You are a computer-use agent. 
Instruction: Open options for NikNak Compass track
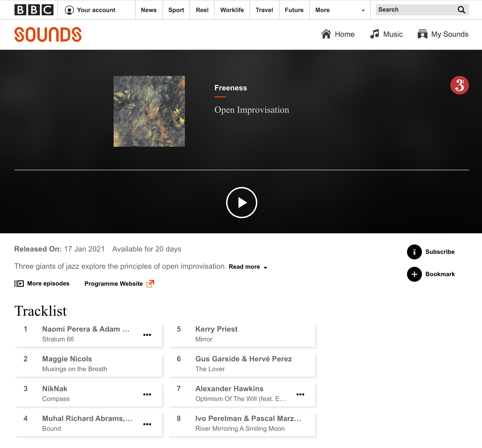147,394
